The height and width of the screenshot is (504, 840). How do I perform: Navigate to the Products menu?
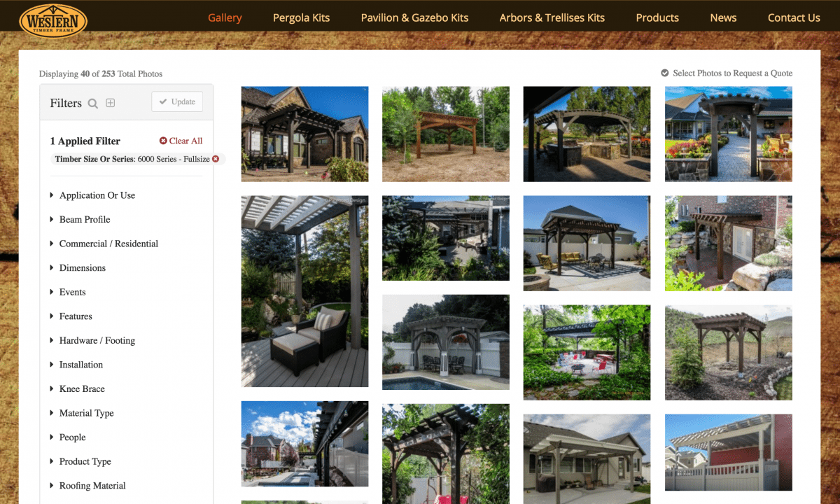657,17
